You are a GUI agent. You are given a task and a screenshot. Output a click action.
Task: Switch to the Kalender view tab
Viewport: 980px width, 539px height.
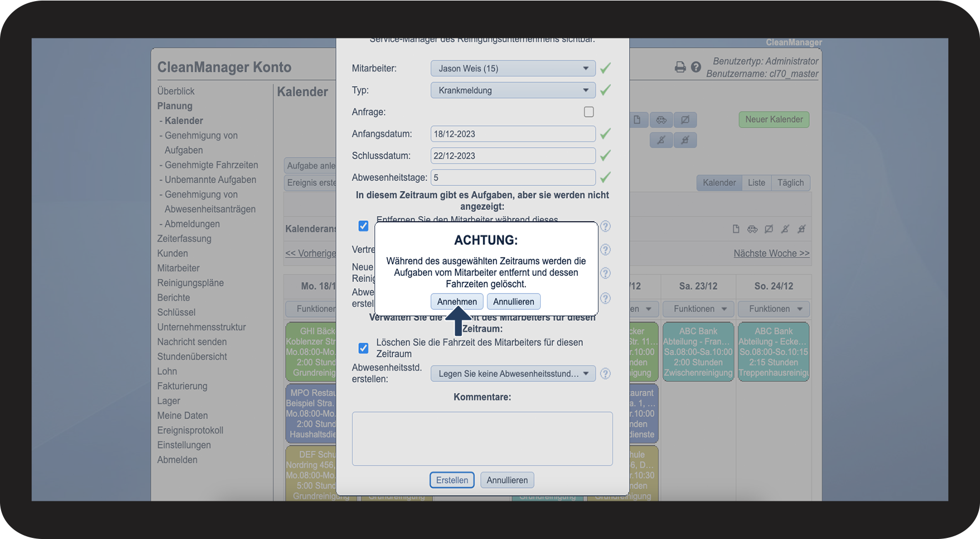(x=719, y=183)
